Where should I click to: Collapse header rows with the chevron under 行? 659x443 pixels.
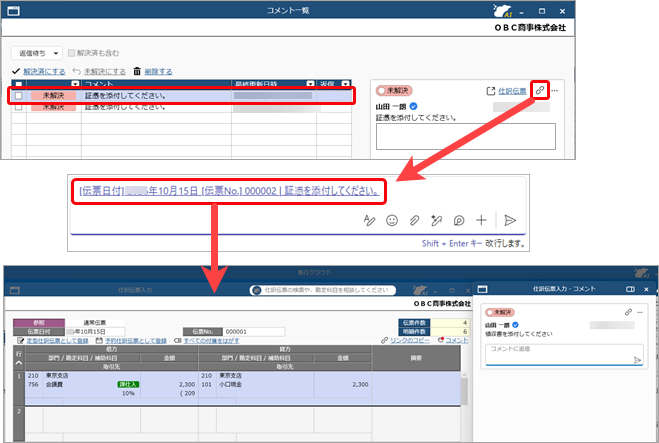[x=18, y=363]
